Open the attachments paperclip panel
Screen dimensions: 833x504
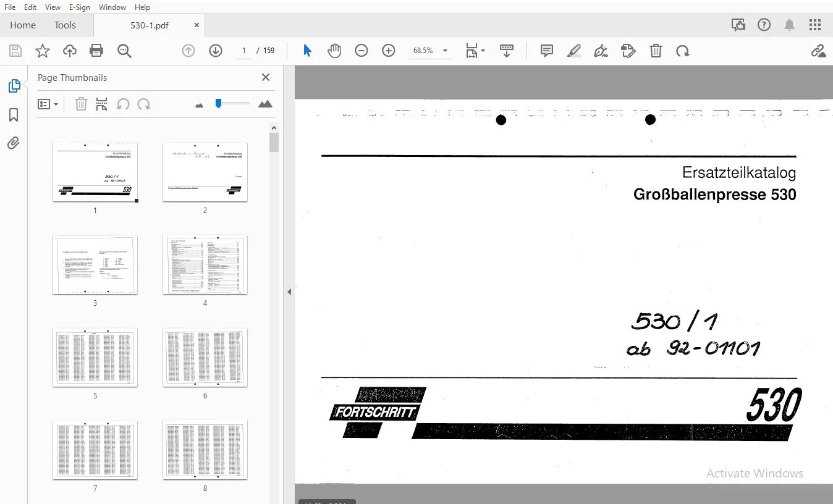14,143
